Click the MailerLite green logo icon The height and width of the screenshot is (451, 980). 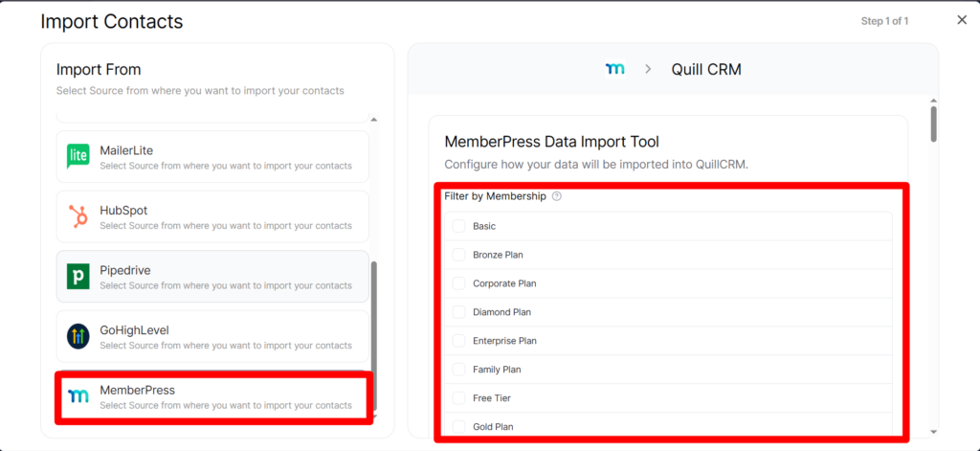[78, 156]
